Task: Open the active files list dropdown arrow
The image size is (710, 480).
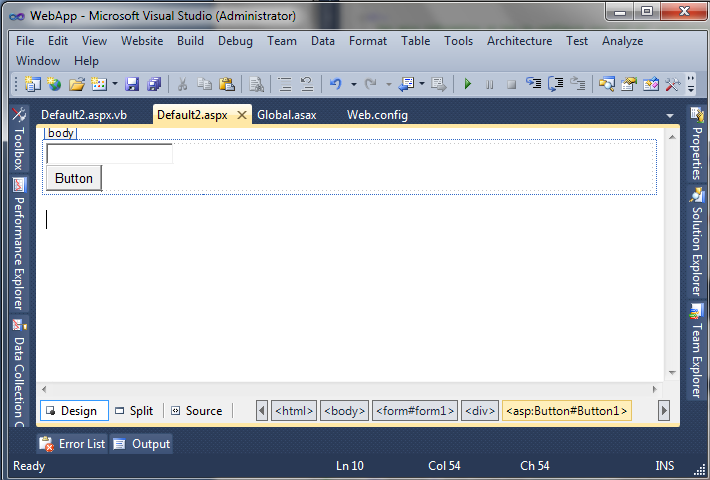Action: 670,116
